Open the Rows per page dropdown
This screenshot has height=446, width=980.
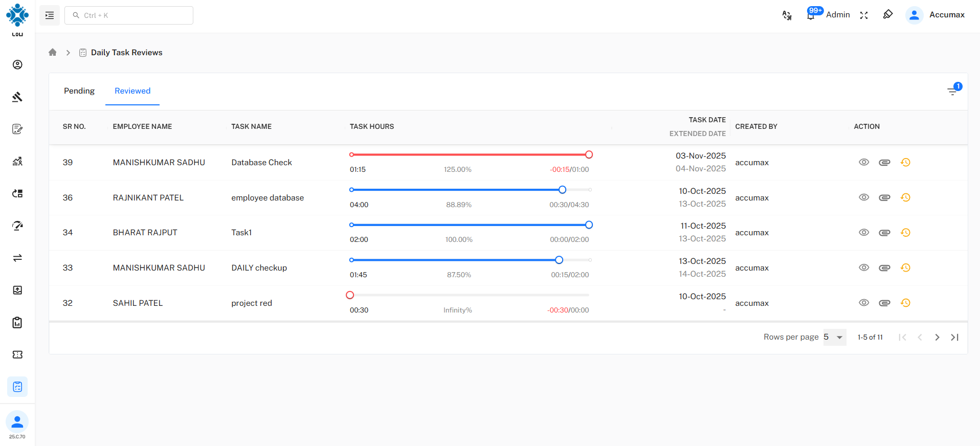click(x=834, y=337)
